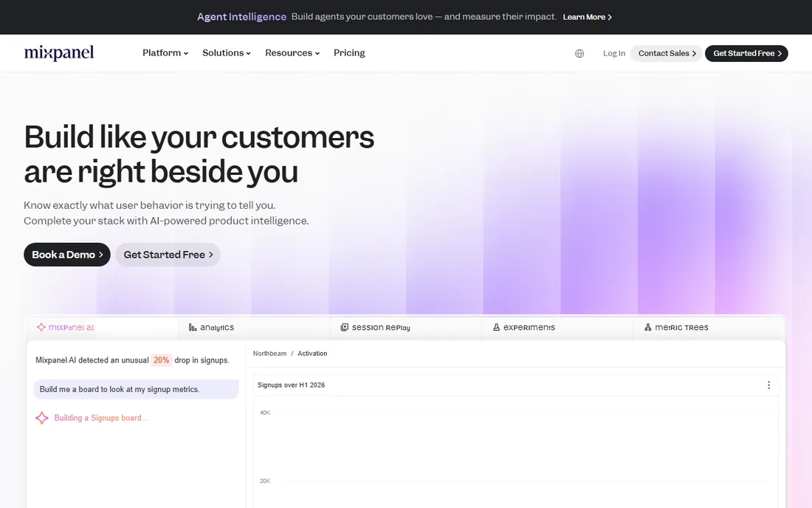
Task: Click the Activation breadcrumb
Action: (x=312, y=354)
